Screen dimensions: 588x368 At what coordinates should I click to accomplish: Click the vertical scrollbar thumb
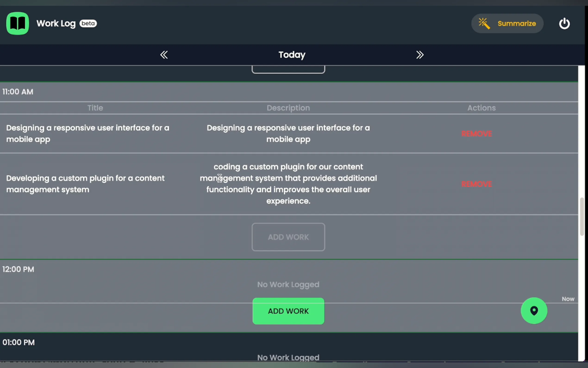click(582, 217)
